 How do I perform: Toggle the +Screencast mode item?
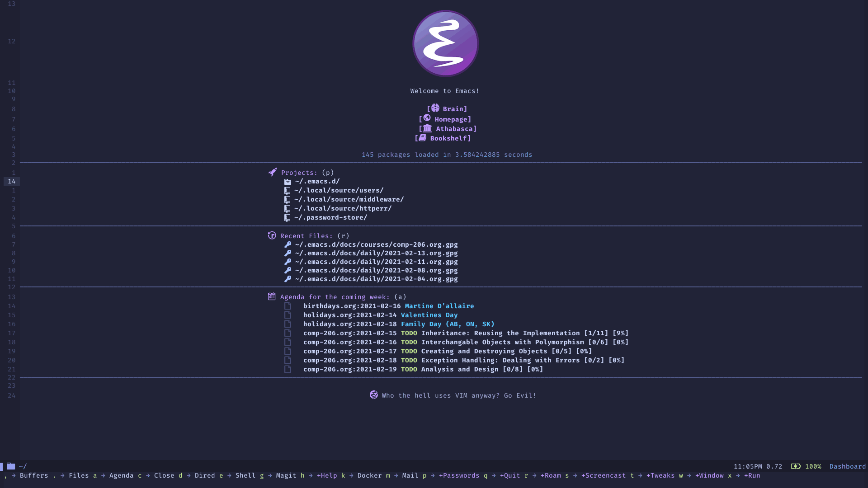[x=603, y=475]
